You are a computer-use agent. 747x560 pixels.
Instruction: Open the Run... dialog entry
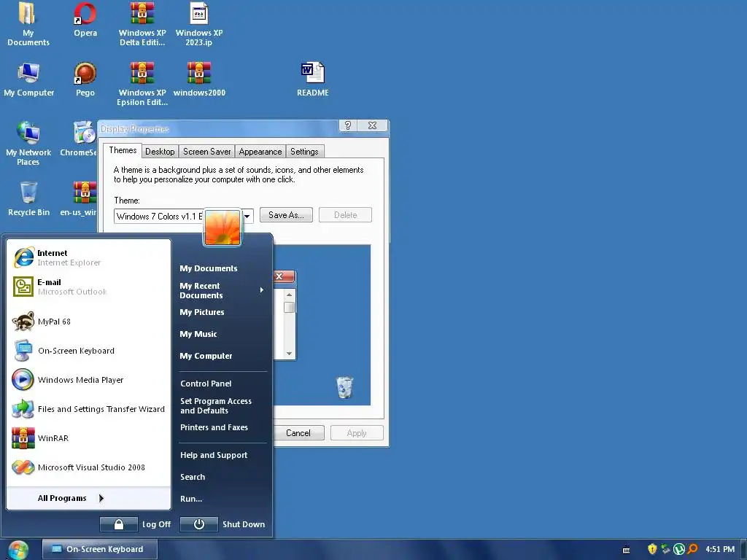coord(191,499)
